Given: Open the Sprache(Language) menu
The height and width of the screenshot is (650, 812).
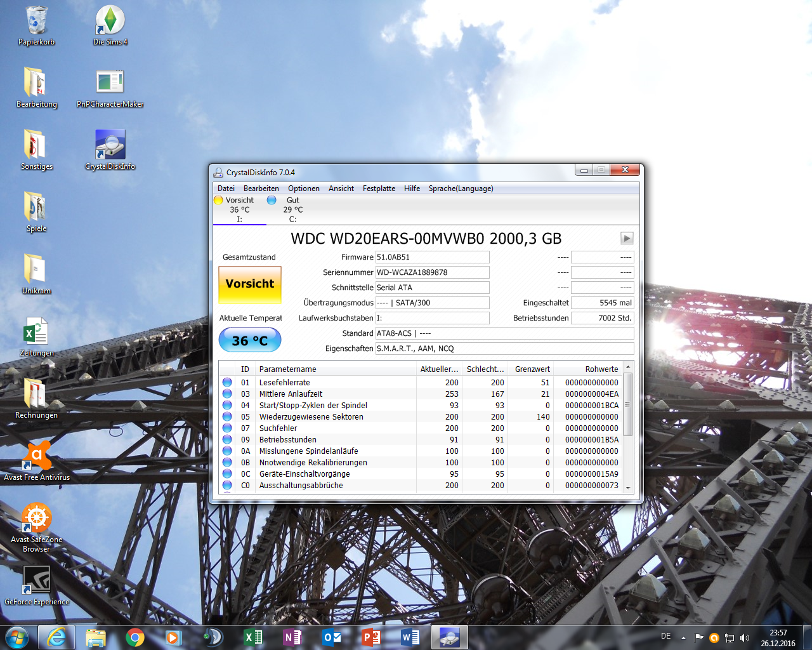Looking at the screenshot, I should pyautogui.click(x=461, y=189).
